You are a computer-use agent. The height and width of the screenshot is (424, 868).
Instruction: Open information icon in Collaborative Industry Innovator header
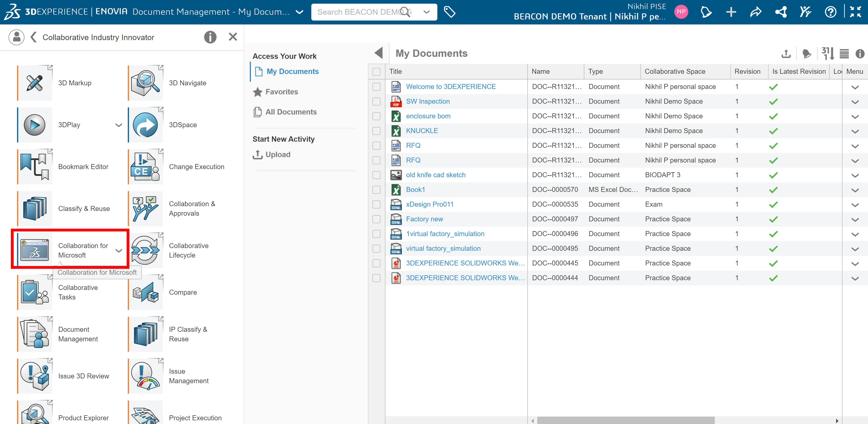(210, 37)
